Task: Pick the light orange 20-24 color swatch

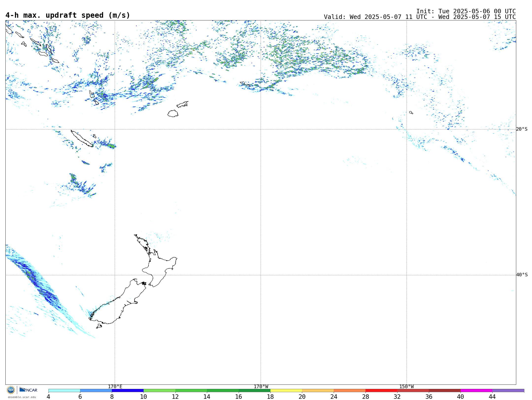Action: [x=318, y=391]
